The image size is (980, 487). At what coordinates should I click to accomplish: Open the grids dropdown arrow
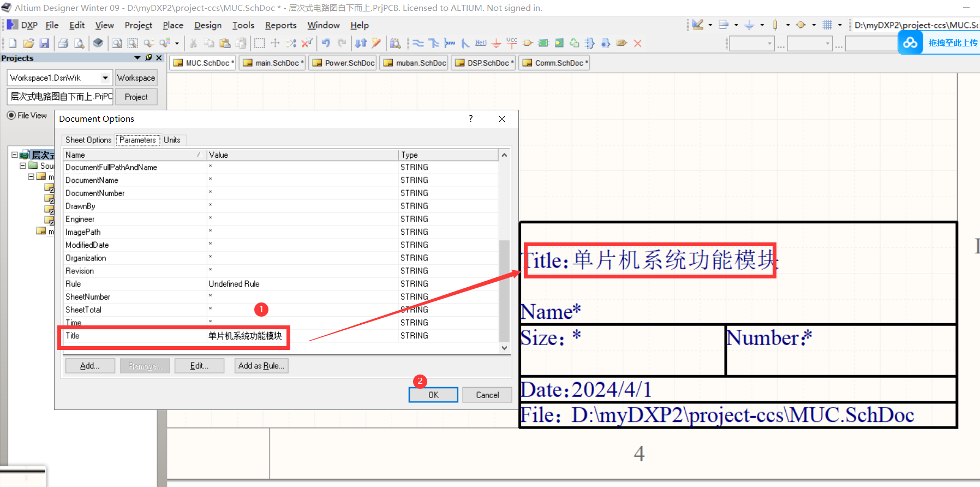pos(840,25)
